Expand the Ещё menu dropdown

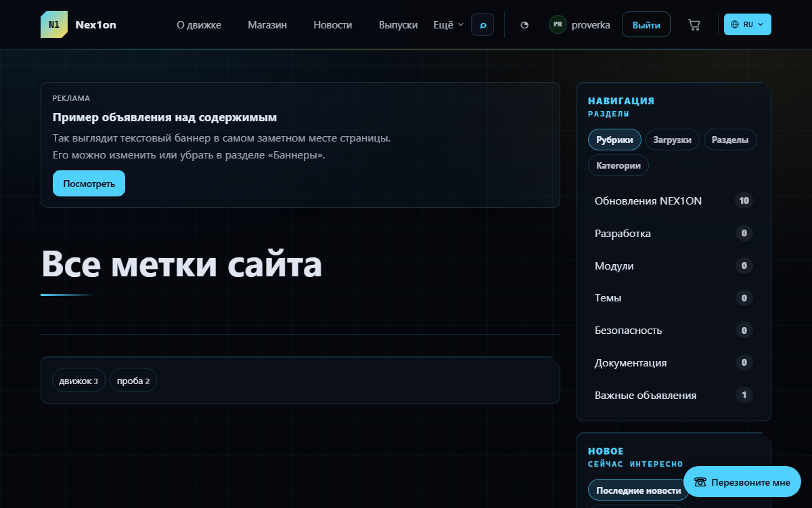point(449,24)
